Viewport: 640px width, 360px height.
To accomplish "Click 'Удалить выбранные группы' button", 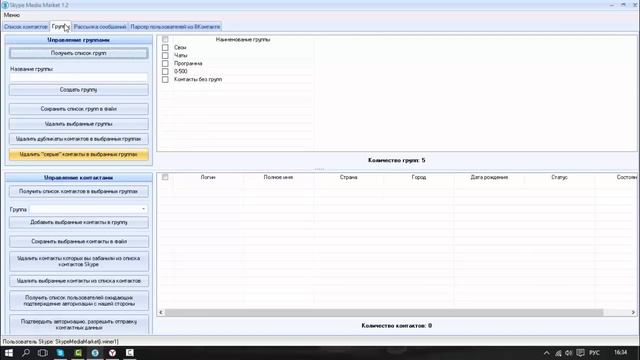I will click(79, 124).
